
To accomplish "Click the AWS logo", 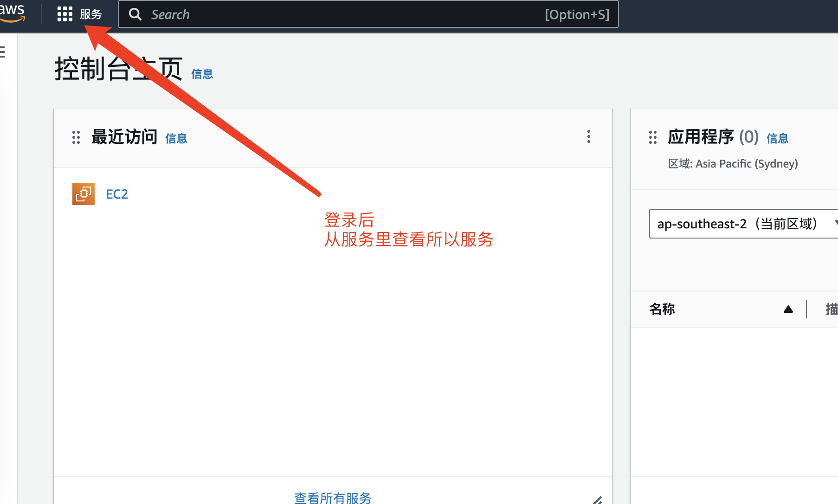I will coord(13,13).
